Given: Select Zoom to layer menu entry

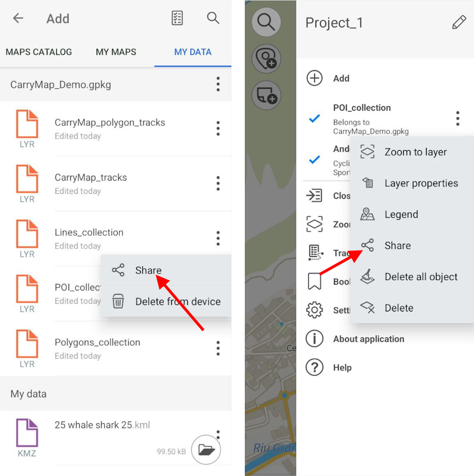Looking at the screenshot, I should pos(415,152).
